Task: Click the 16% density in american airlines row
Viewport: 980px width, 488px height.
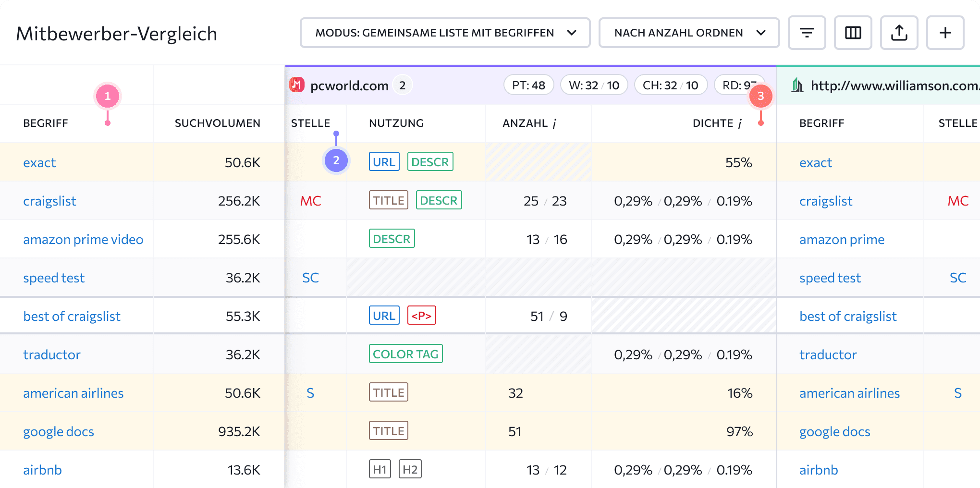Action: pyautogui.click(x=740, y=393)
